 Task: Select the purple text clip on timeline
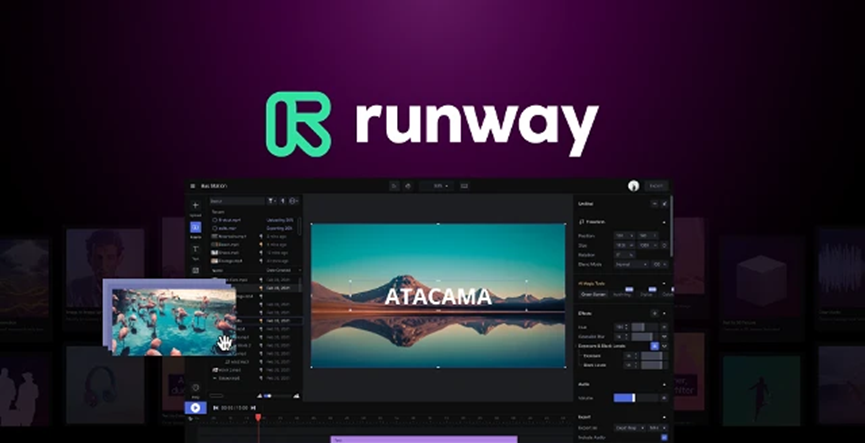(424, 440)
